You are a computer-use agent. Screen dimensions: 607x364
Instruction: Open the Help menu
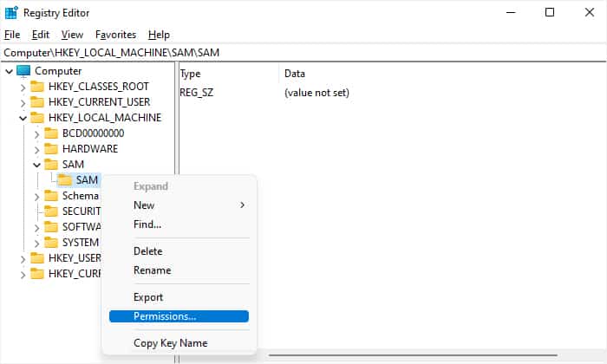point(159,35)
